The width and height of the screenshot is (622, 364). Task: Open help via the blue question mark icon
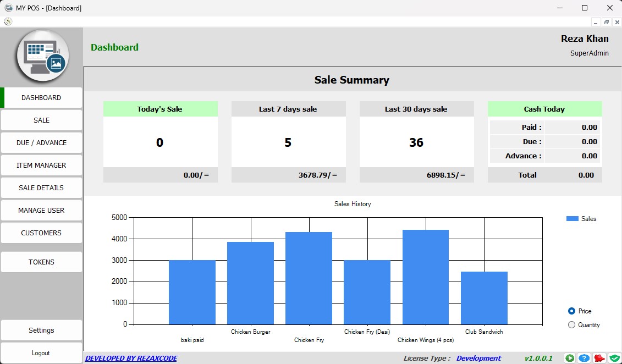click(x=585, y=358)
